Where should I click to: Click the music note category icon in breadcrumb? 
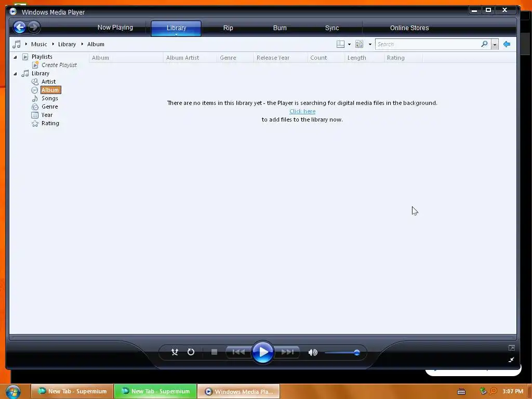click(x=16, y=44)
